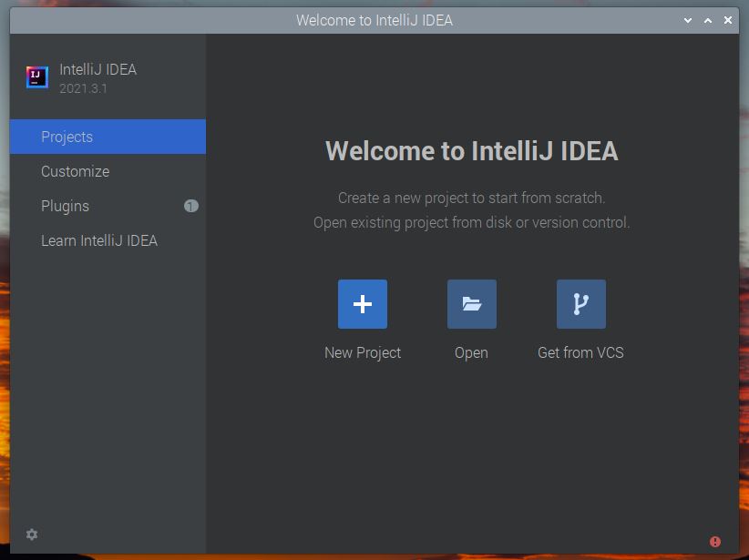Viewport: 749px width, 560px height.
Task: Click the Open folder icon
Action: click(x=471, y=304)
